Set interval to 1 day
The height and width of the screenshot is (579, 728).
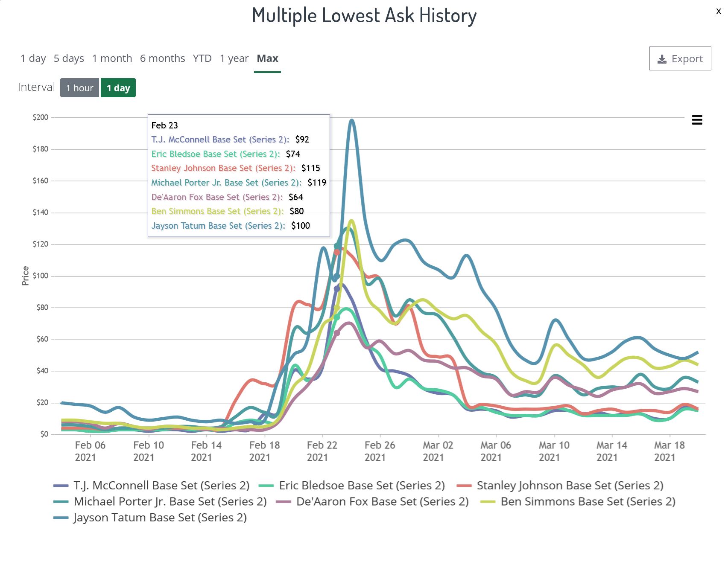pos(118,88)
